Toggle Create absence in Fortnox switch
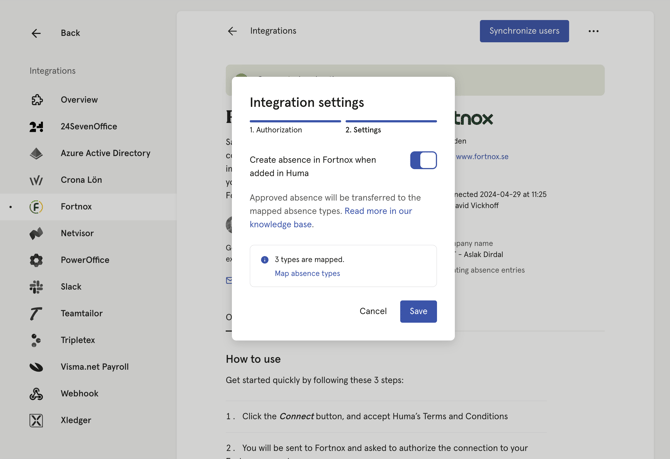670x459 pixels. click(x=423, y=160)
